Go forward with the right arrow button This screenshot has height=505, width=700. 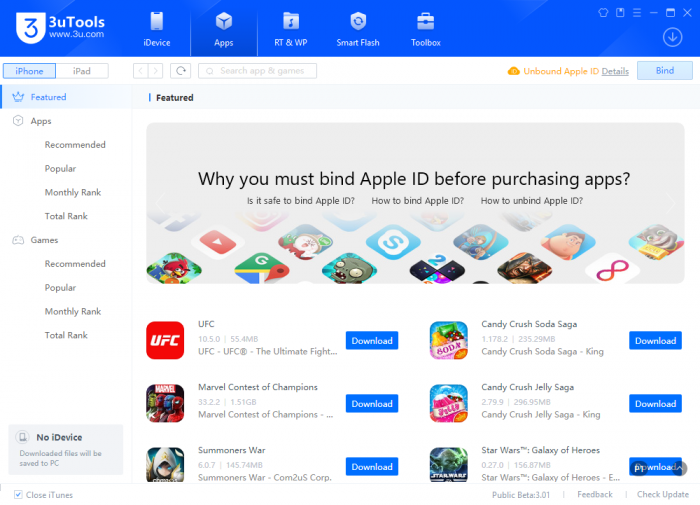click(x=155, y=71)
